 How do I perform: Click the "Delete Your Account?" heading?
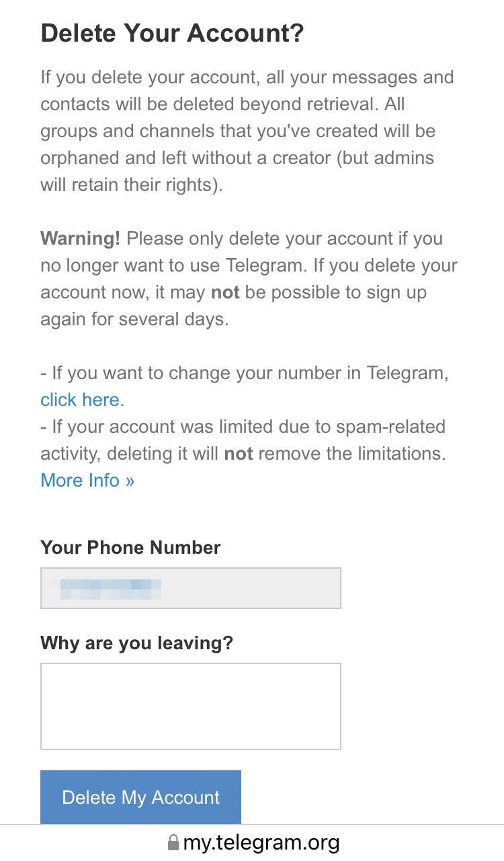[172, 33]
